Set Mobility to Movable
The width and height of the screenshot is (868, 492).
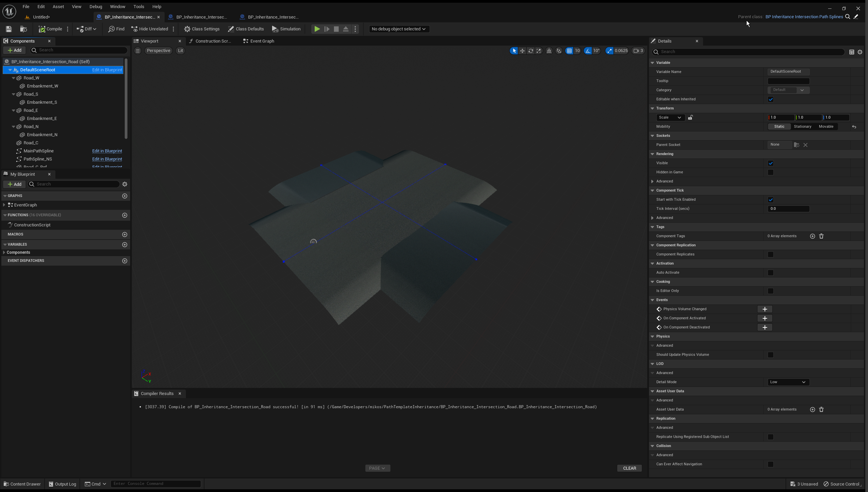[x=826, y=126]
